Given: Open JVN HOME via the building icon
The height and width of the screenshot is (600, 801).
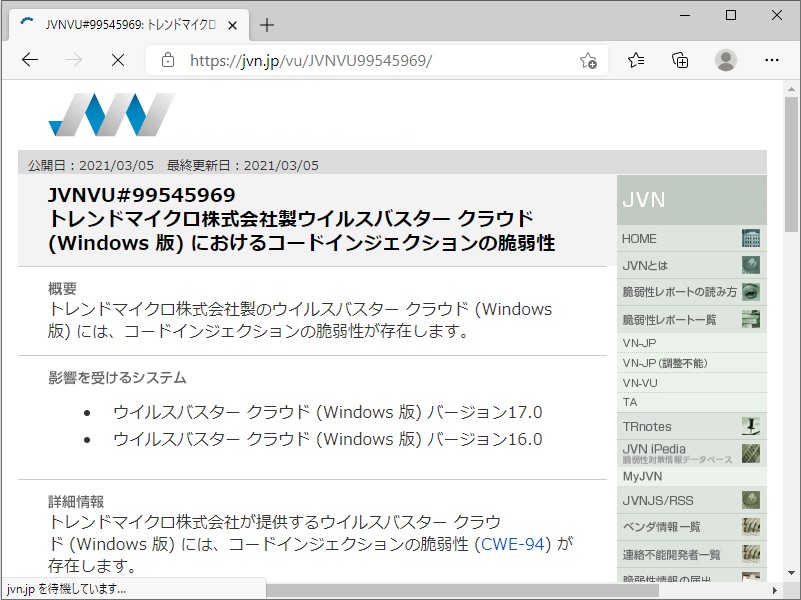Looking at the screenshot, I should pos(750,238).
